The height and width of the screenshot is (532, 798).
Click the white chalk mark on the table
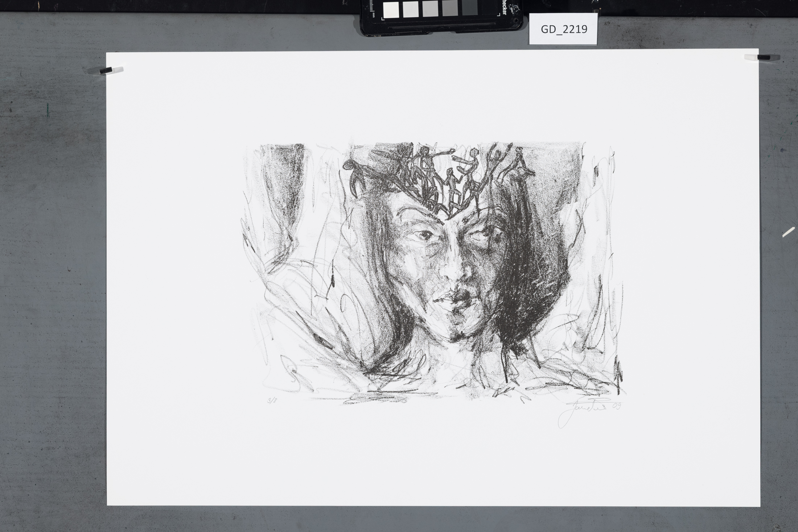pyautogui.click(x=789, y=232)
